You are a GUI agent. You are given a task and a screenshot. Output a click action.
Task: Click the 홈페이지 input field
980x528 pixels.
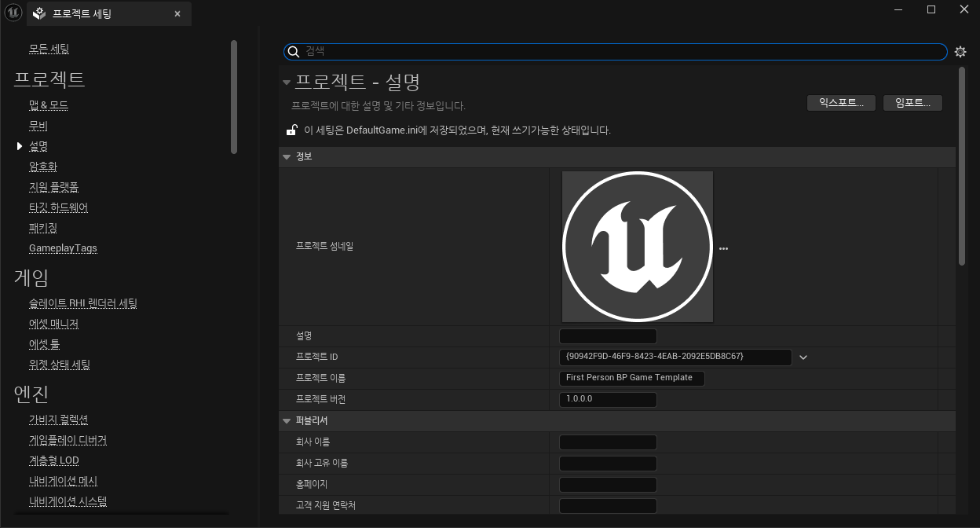point(608,485)
